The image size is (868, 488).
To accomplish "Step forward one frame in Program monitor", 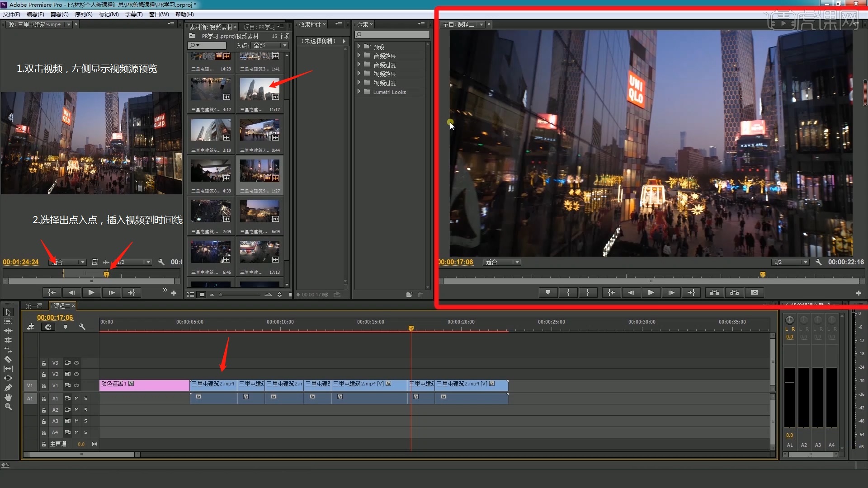I will (x=671, y=293).
